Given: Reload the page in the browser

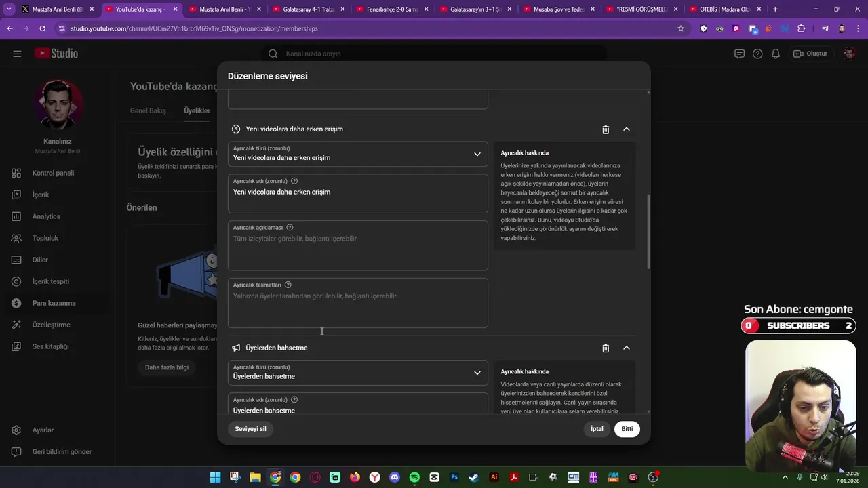Looking at the screenshot, I should [42, 28].
